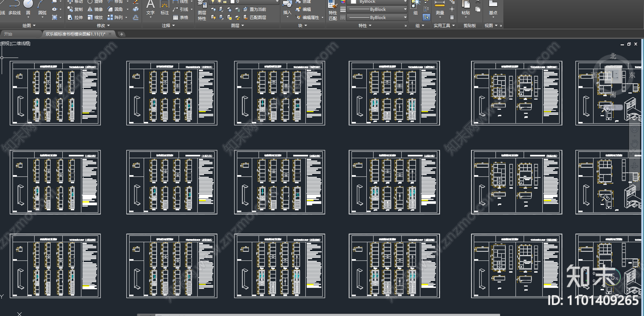Activate the Mirror (镜像) tool

tap(95, 9)
